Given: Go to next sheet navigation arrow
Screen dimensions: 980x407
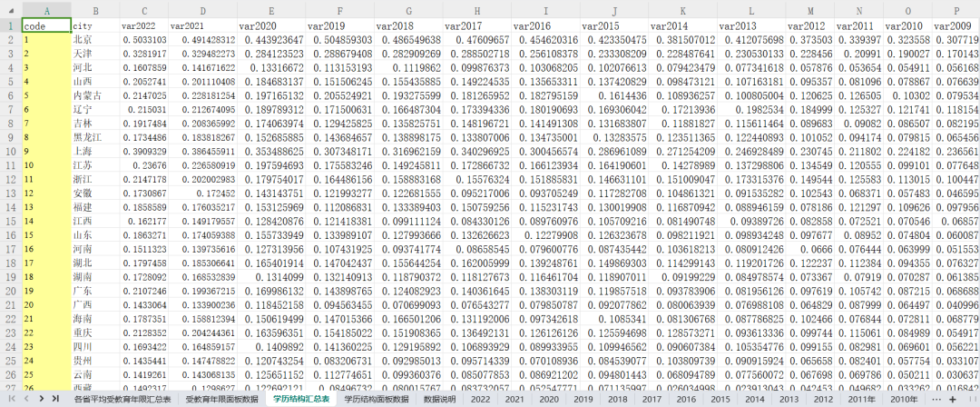Looking at the screenshot, I should [x=41, y=398].
